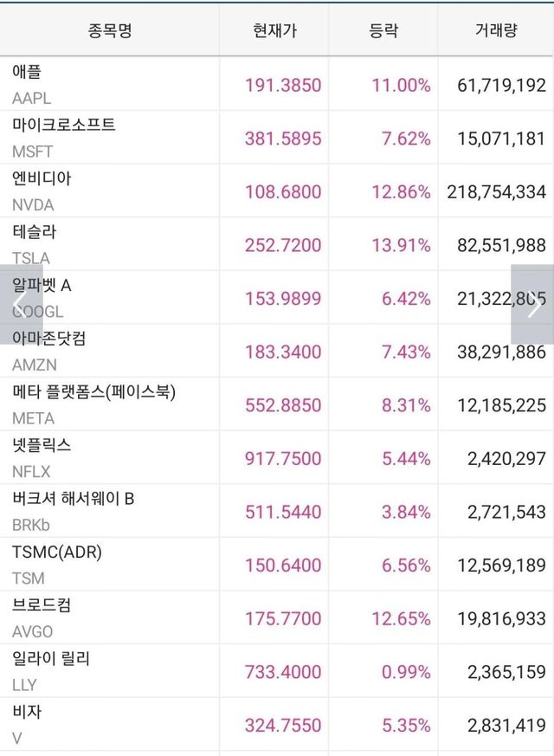Sort by 종목명 column header
The height and width of the screenshot is (756, 554).
pyautogui.click(x=110, y=31)
